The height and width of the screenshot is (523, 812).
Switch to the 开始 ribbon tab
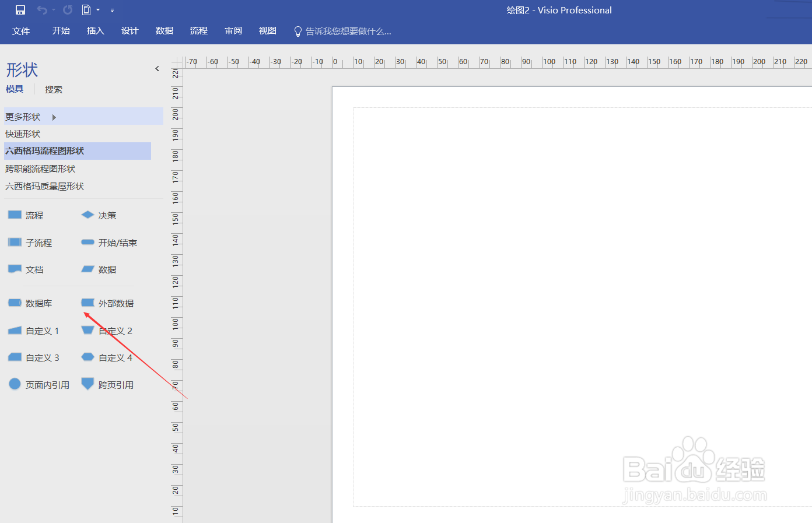(x=61, y=31)
